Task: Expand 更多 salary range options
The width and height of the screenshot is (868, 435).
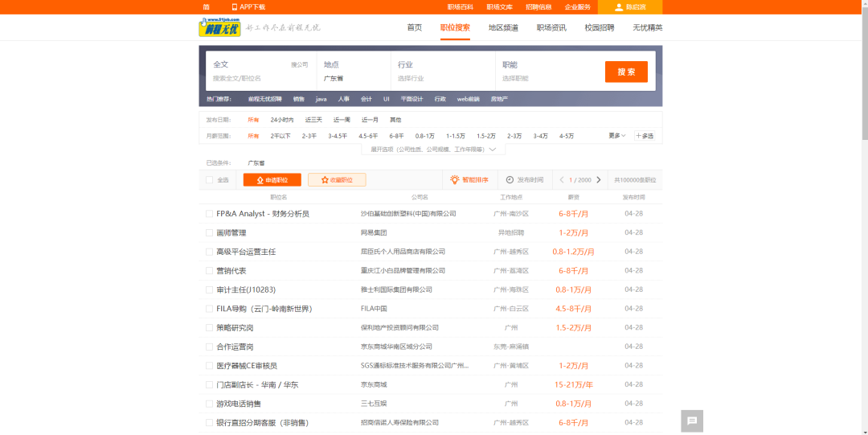Action: point(616,136)
